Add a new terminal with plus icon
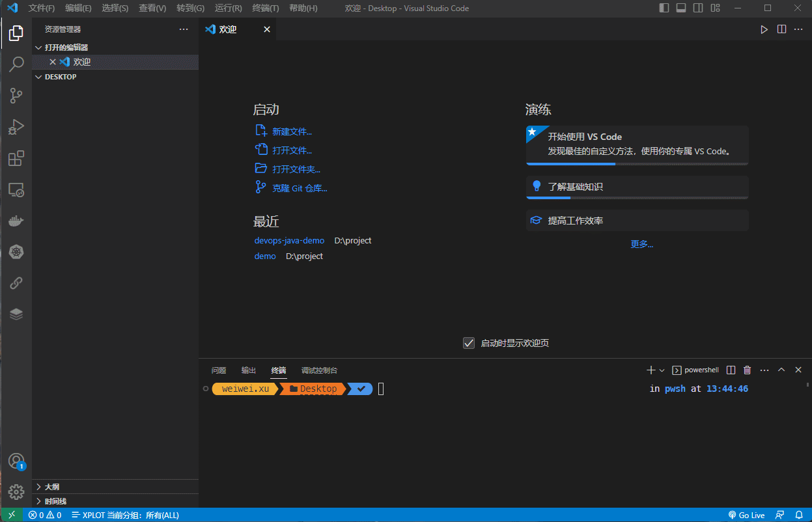The width and height of the screenshot is (812, 522). (x=651, y=370)
